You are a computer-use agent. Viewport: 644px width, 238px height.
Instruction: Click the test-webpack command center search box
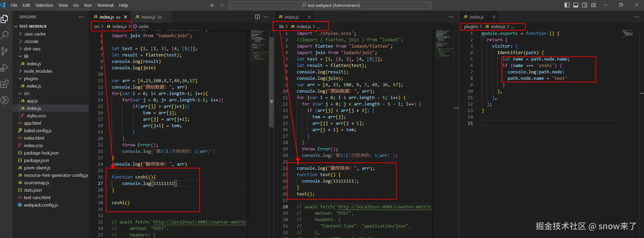[x=330, y=5]
